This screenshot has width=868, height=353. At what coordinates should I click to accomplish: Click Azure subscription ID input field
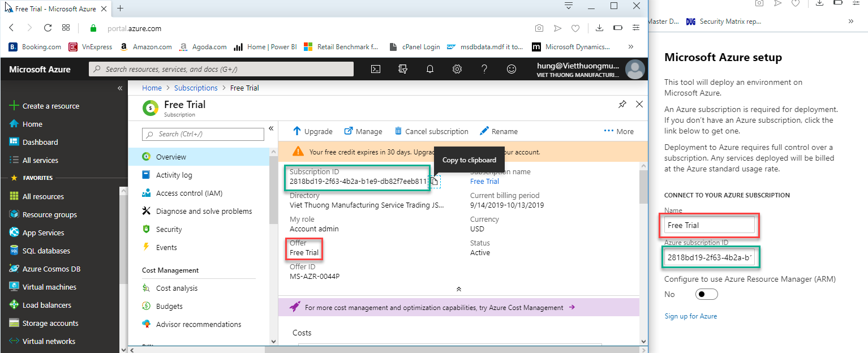[x=710, y=257]
